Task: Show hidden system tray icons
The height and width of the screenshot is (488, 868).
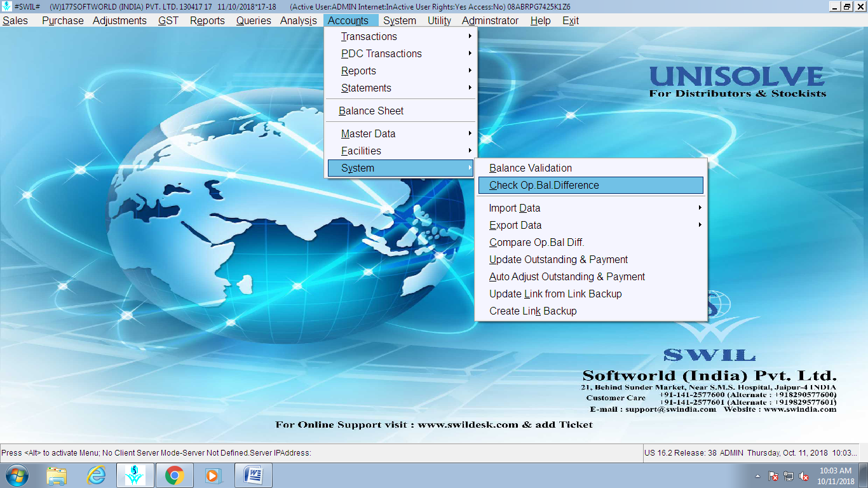Action: pyautogui.click(x=757, y=476)
